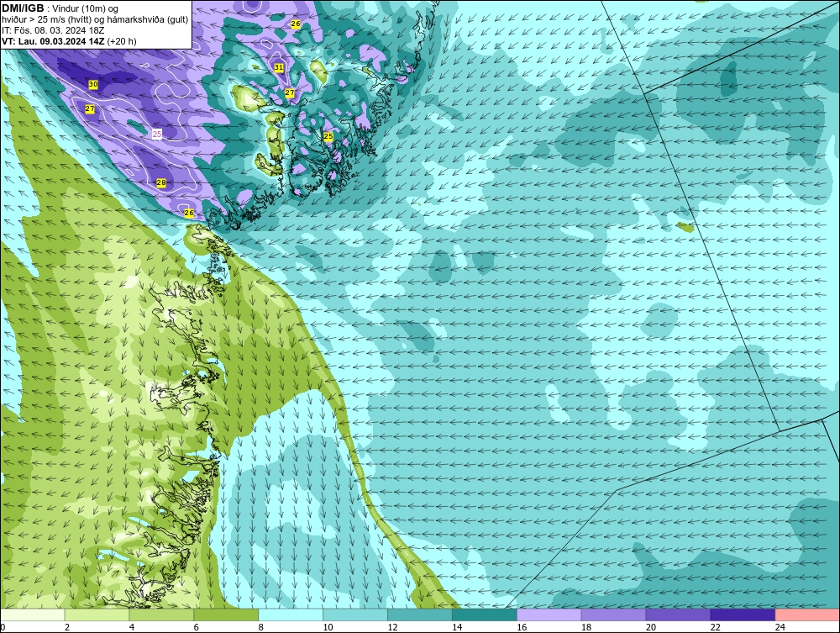The width and height of the screenshot is (840, 633).
Task: Click the yellow gust label reading 31
Action: (279, 67)
